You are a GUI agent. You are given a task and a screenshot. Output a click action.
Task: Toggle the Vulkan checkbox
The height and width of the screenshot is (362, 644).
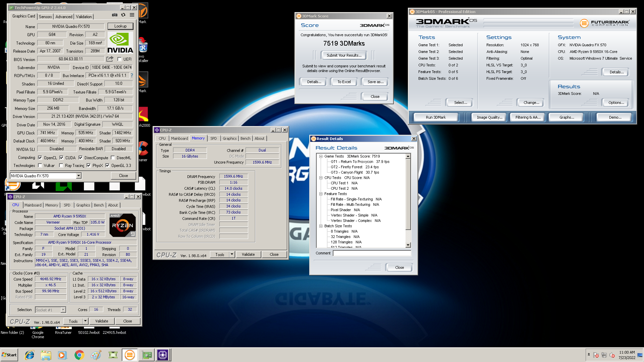[x=40, y=165]
